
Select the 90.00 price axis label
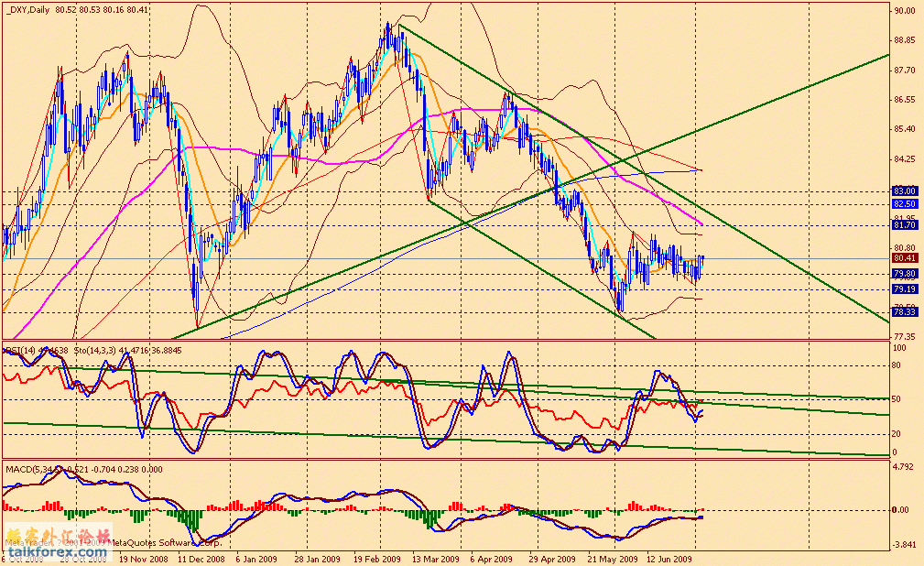905,10
